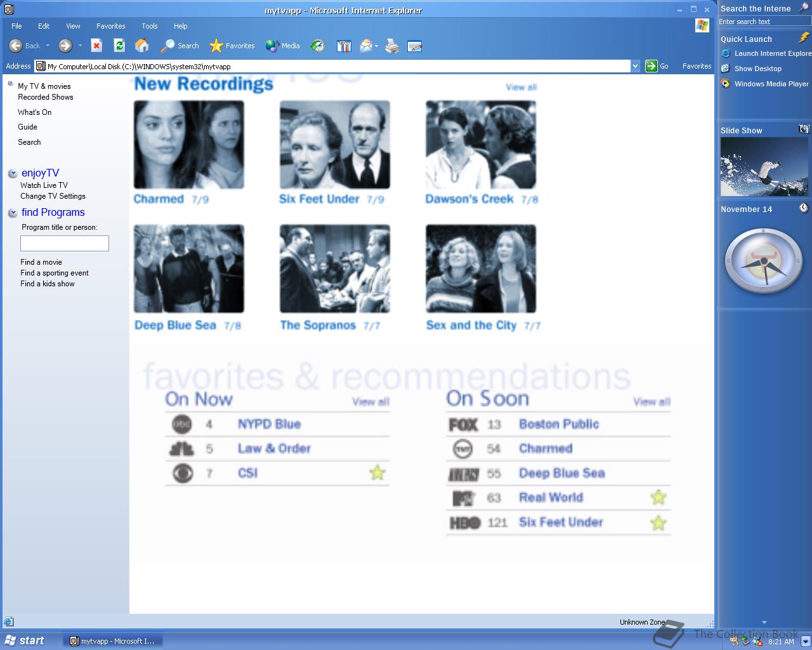Click the Slide Show camera icon
The width and height of the screenshot is (812, 650).
pyautogui.click(x=804, y=129)
